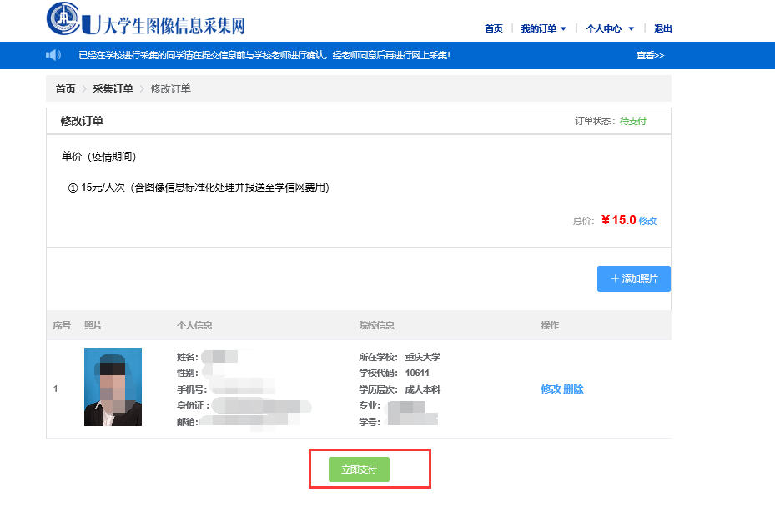The image size is (775, 532).
Task: Click the speaker announcement icon
Action: (53, 55)
